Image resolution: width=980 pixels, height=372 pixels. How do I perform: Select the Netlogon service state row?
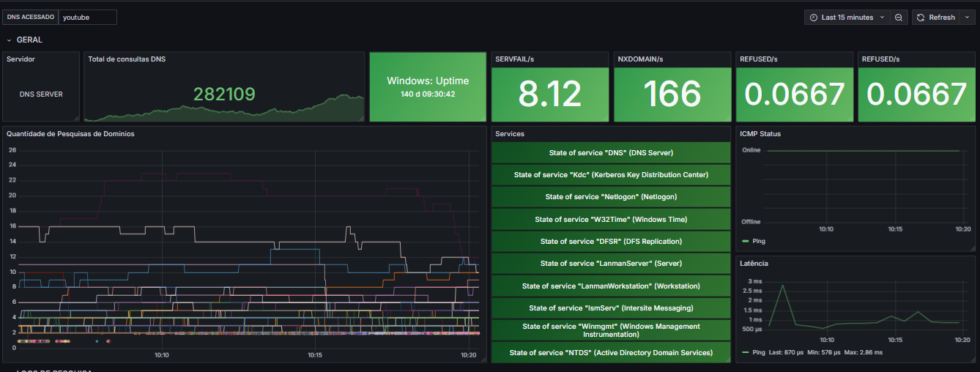point(611,196)
